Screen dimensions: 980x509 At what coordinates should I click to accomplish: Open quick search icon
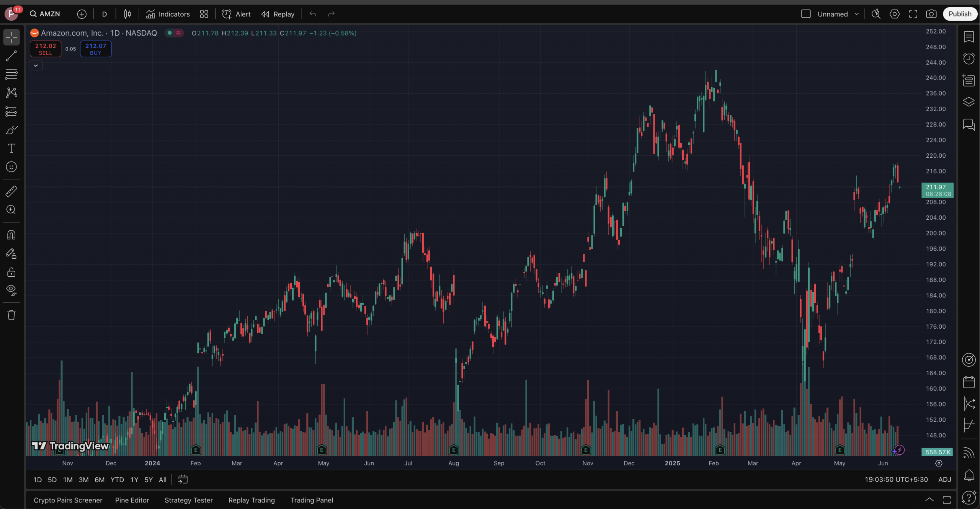click(876, 14)
